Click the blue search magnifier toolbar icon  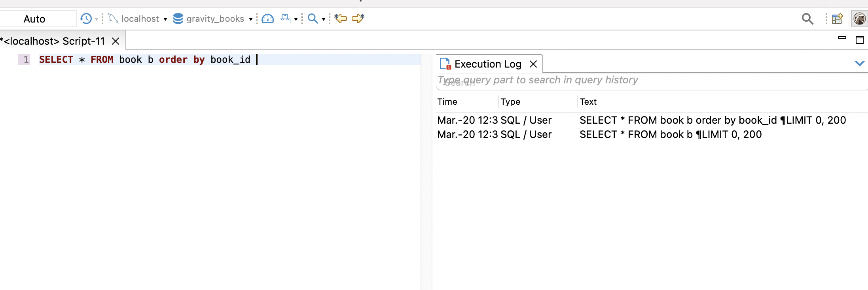tap(313, 19)
